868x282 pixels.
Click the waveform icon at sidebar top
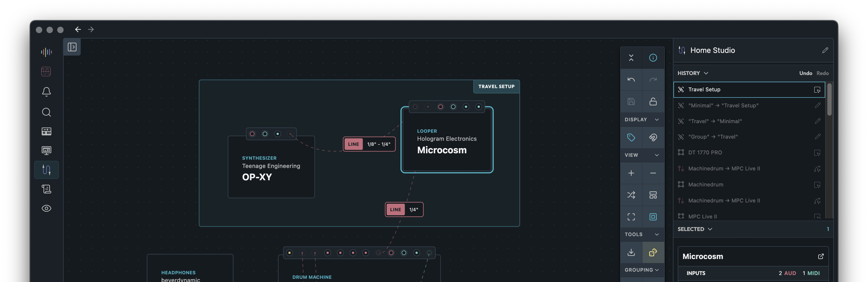(46, 52)
